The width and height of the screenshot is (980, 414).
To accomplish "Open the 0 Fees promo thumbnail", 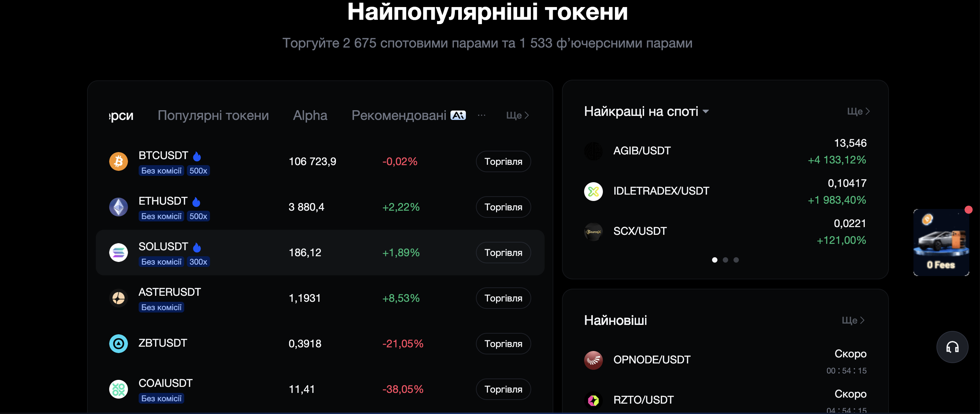I will [941, 243].
